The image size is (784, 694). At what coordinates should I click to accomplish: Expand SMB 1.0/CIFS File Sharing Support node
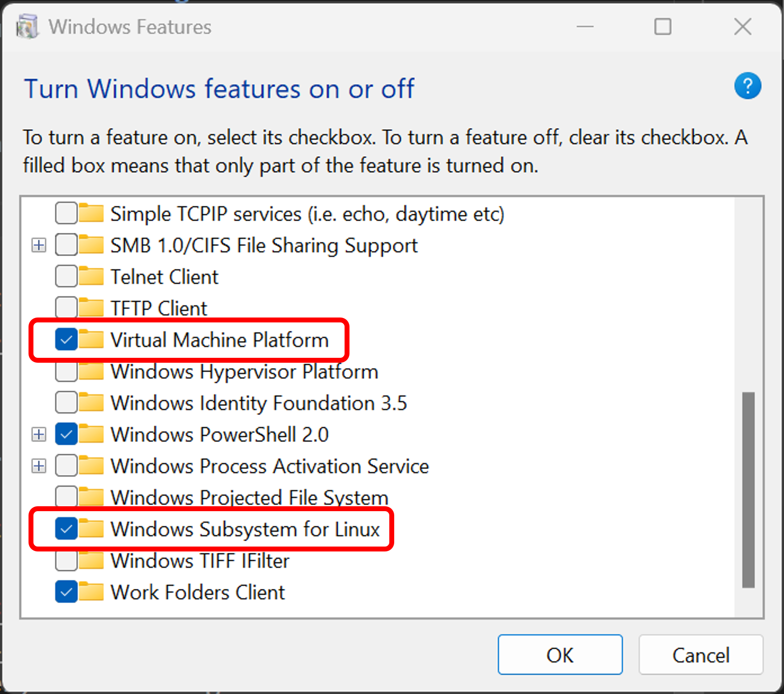tap(39, 245)
